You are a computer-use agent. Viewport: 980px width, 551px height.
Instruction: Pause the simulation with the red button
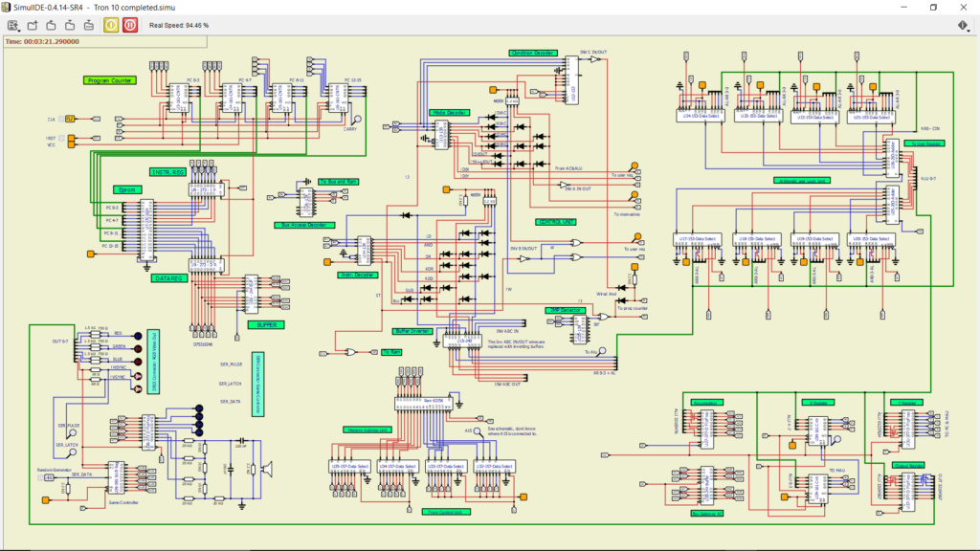[x=130, y=25]
